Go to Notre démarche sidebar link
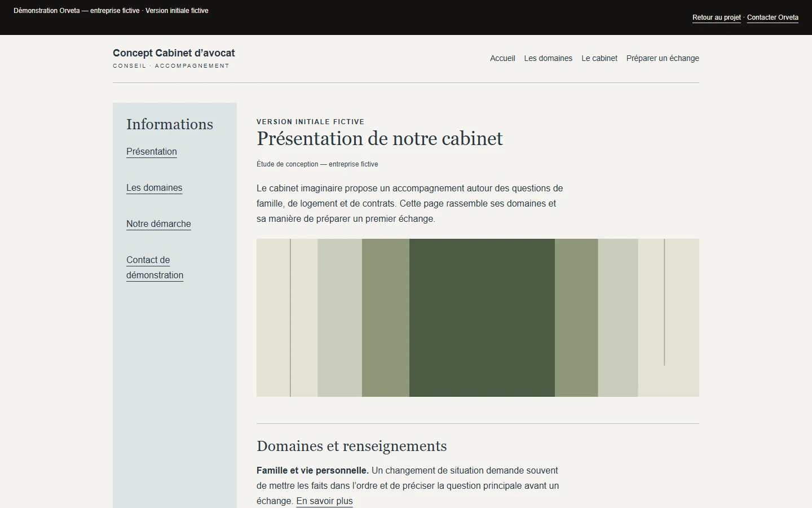Screen dimensions: 812x508 click(158, 224)
